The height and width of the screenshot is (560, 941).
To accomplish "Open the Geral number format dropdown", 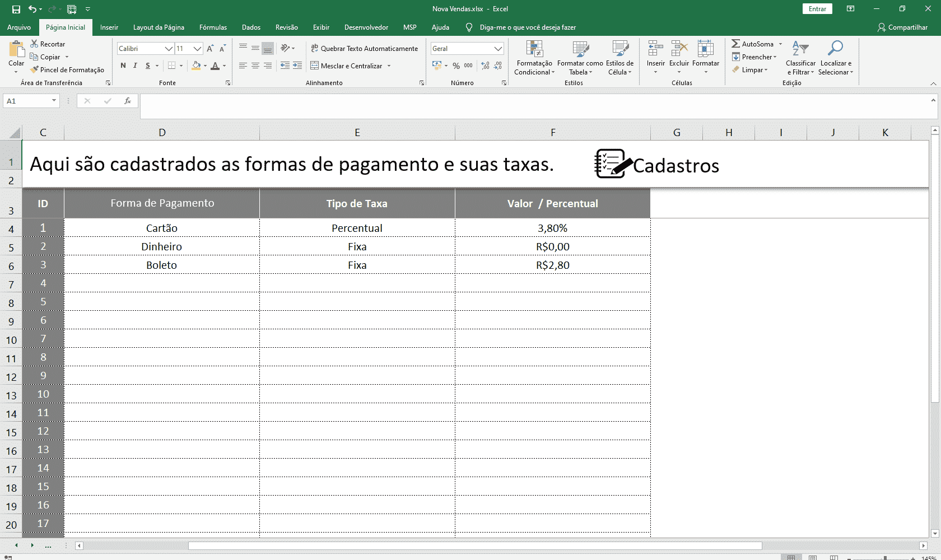I will coord(498,49).
